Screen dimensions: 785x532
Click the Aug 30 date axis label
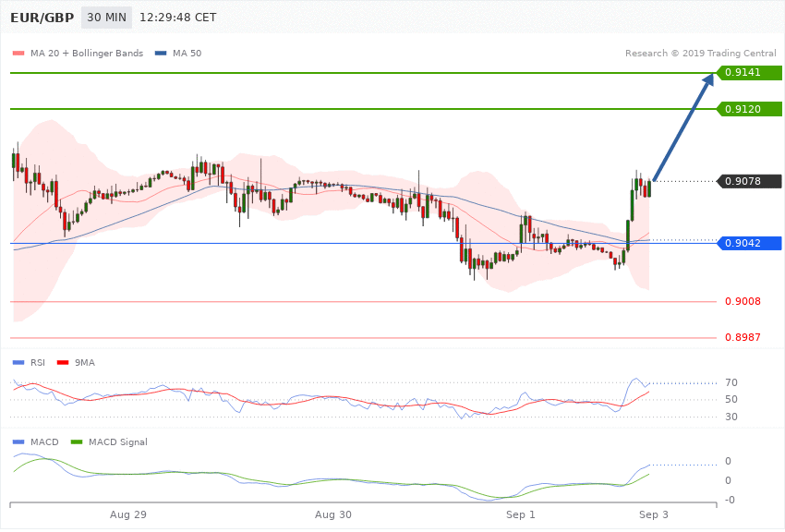332,514
